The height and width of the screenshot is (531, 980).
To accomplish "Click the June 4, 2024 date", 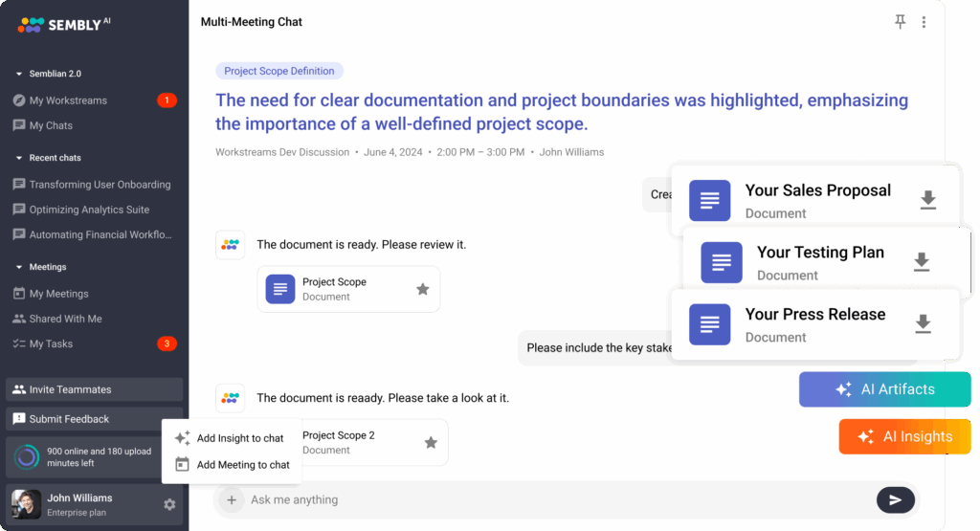I will [x=393, y=152].
